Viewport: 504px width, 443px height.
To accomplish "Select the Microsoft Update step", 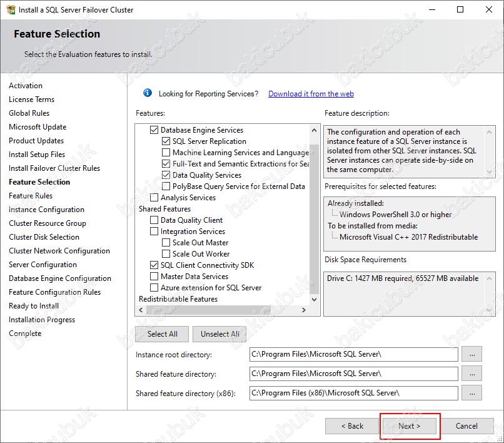I will [x=38, y=127].
